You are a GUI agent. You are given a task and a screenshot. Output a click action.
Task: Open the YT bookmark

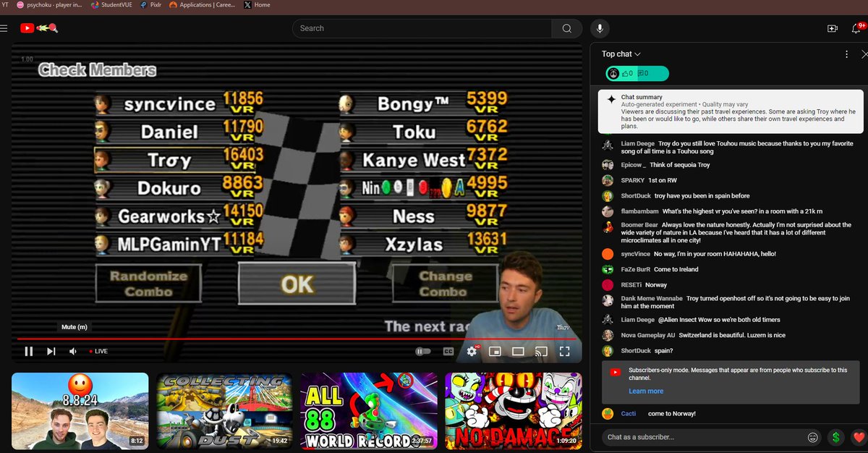(6, 4)
